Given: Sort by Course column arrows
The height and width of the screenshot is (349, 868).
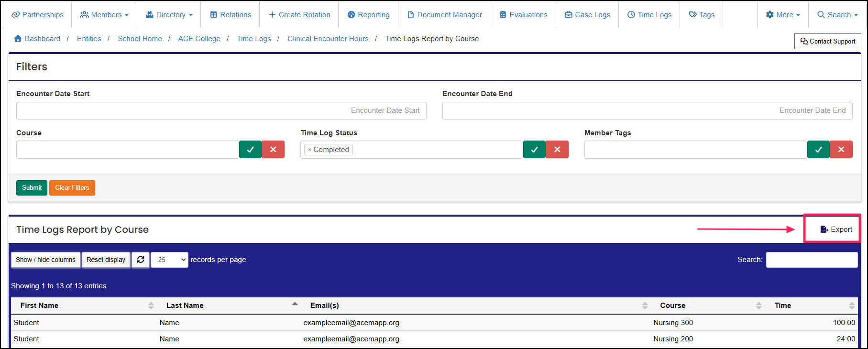Looking at the screenshot, I should tap(759, 305).
